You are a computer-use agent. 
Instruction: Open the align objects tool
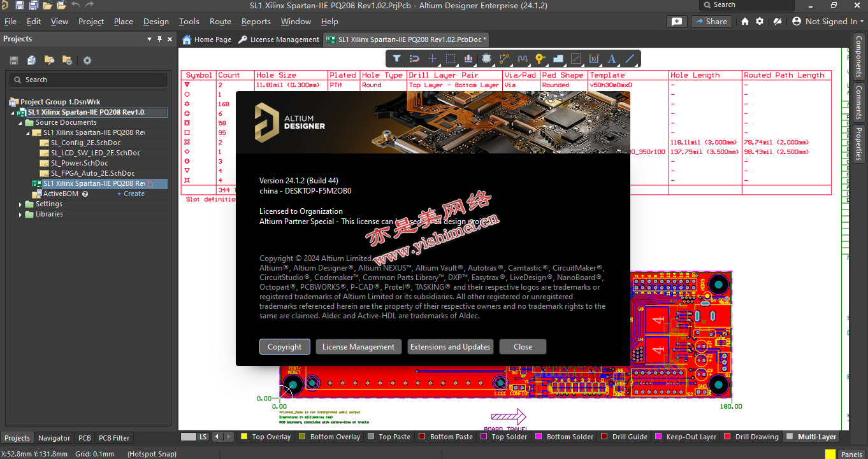(468, 59)
